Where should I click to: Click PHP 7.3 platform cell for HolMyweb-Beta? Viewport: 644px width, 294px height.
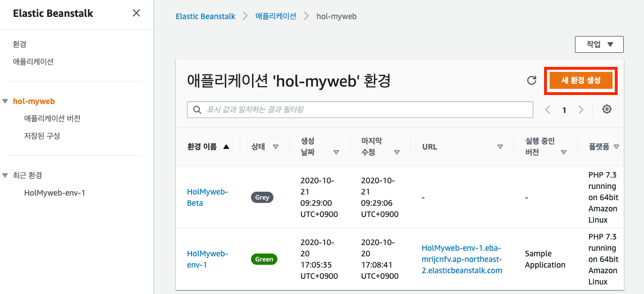(x=604, y=197)
